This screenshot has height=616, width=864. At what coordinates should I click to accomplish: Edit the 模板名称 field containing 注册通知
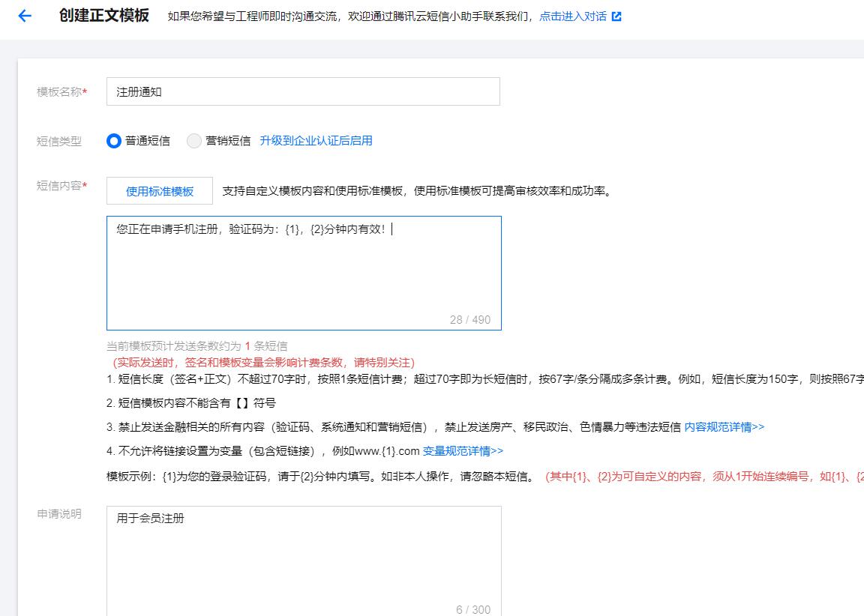pyautogui.click(x=303, y=91)
